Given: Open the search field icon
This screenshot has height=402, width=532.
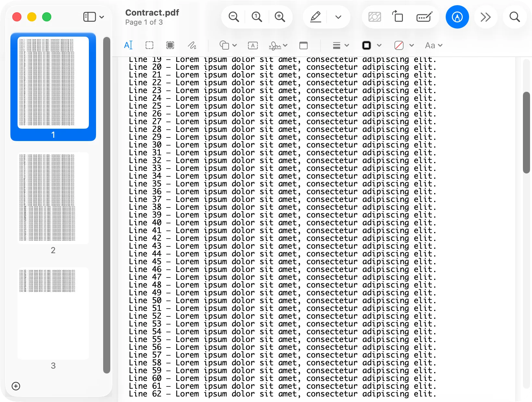Looking at the screenshot, I should pos(514,17).
